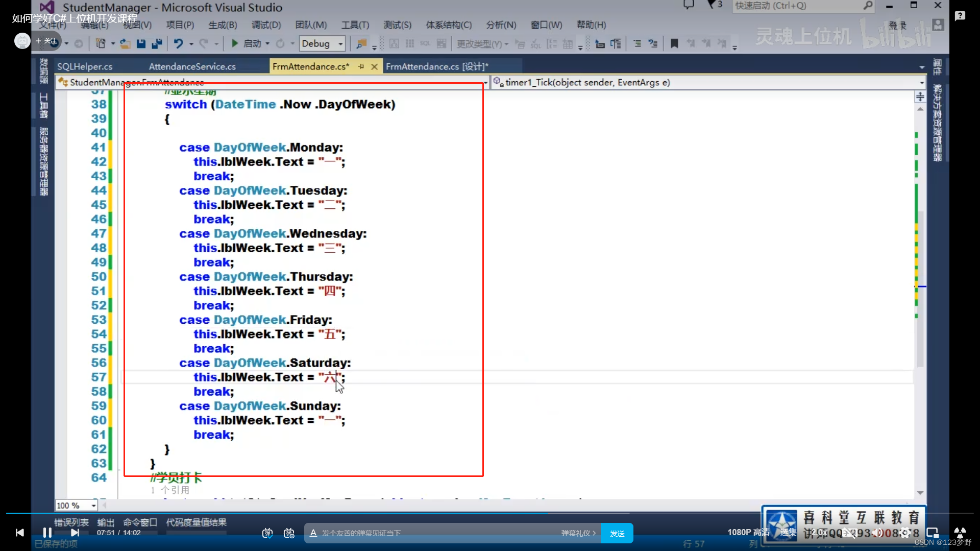Click the Find in Files toolbar icon
980x551 pixels.
click(x=361, y=44)
